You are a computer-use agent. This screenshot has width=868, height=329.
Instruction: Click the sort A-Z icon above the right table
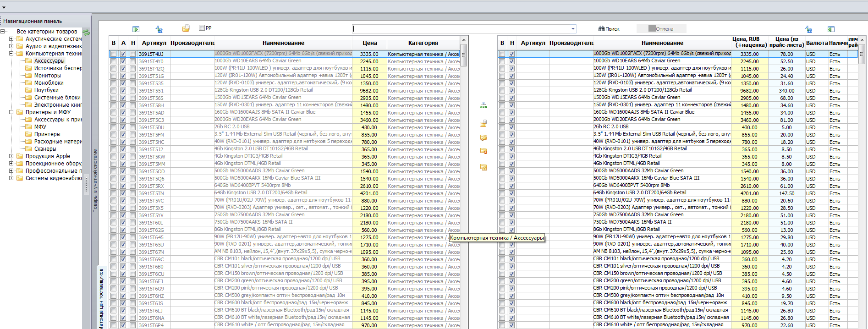click(x=808, y=29)
